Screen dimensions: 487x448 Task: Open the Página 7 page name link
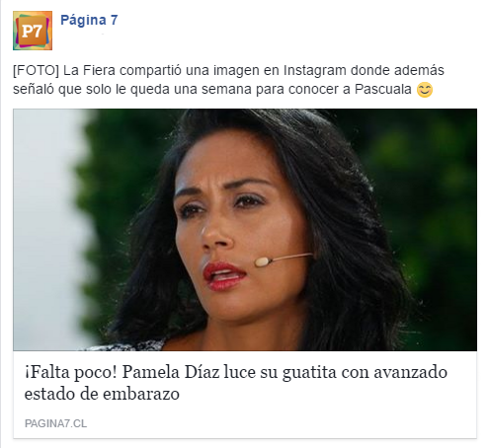coord(89,20)
